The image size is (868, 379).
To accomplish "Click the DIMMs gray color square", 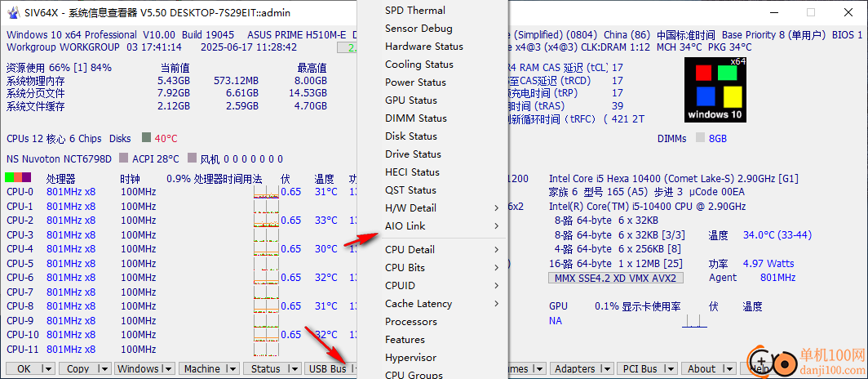I will [x=700, y=137].
